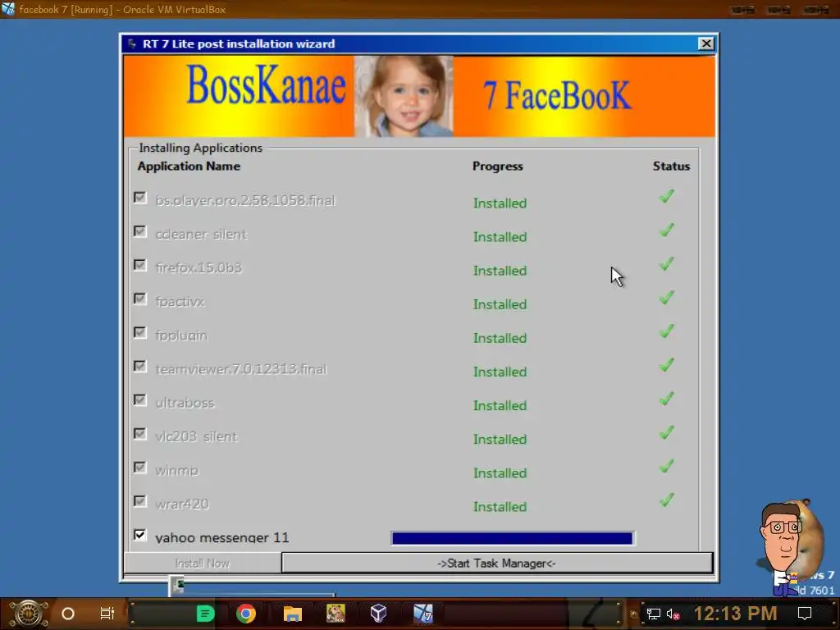Click the 12:13 PM clock
840x630 pixels.
tap(736, 614)
